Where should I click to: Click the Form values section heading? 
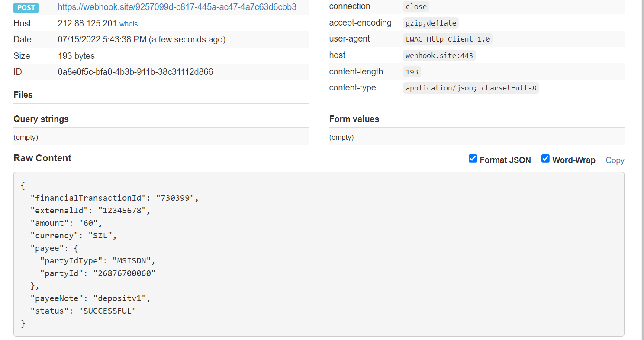coord(354,119)
